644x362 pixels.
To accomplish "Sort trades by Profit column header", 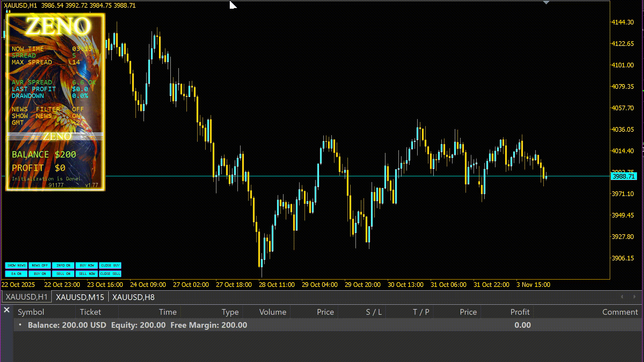I will point(520,312).
